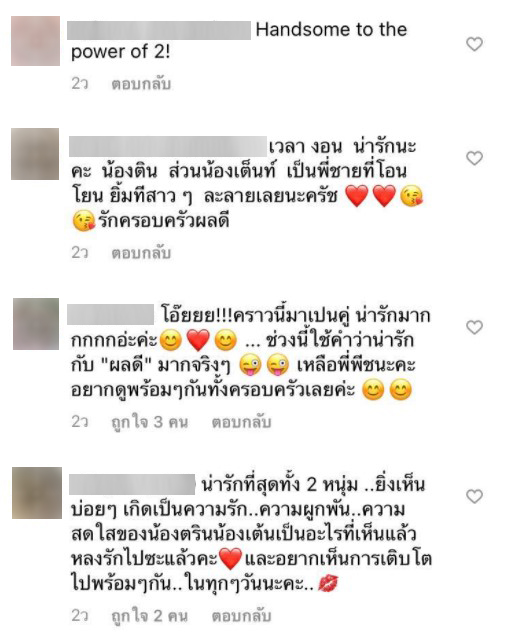
Task: Open second commenter's avatar
Action: tap(35, 154)
